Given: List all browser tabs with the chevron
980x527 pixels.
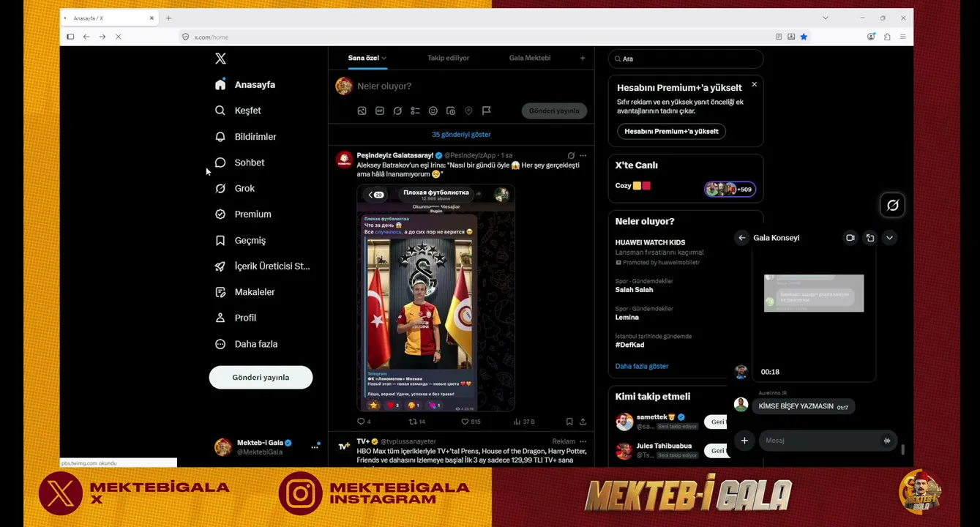Looking at the screenshot, I should [825, 18].
